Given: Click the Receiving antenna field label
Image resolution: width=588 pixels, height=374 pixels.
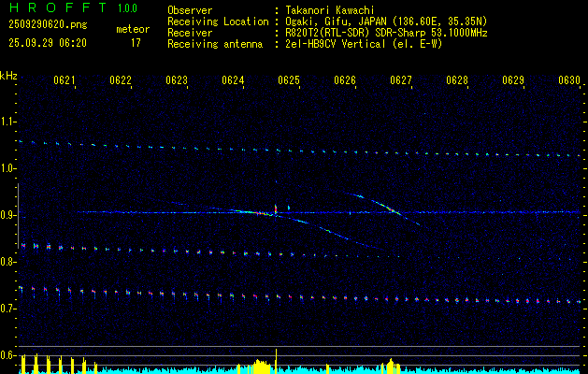Looking at the screenshot, I should (x=215, y=44).
